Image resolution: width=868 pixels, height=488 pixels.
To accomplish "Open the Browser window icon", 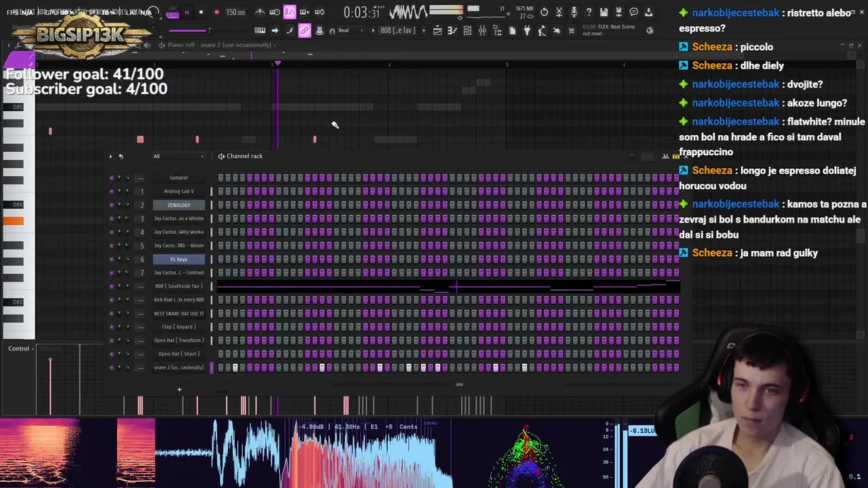I will pos(497,30).
